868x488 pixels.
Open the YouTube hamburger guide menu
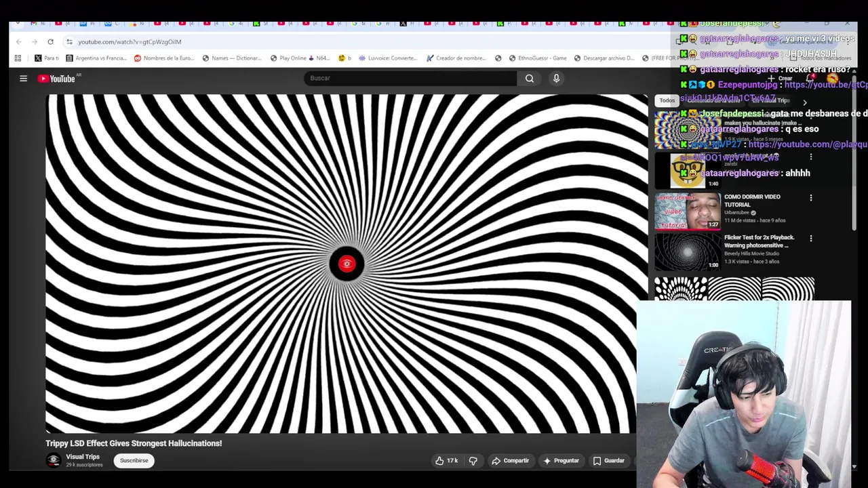pyautogui.click(x=23, y=78)
